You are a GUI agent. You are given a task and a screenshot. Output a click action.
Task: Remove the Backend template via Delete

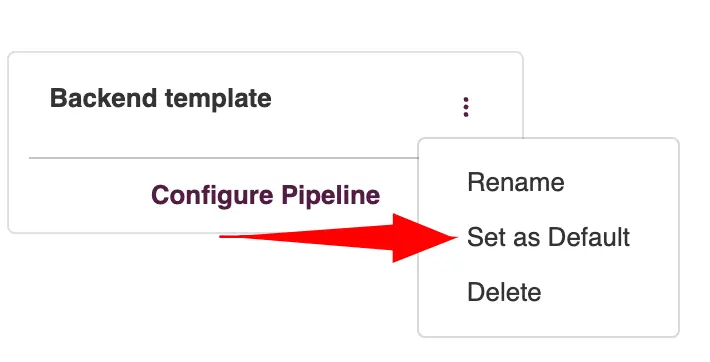click(504, 292)
